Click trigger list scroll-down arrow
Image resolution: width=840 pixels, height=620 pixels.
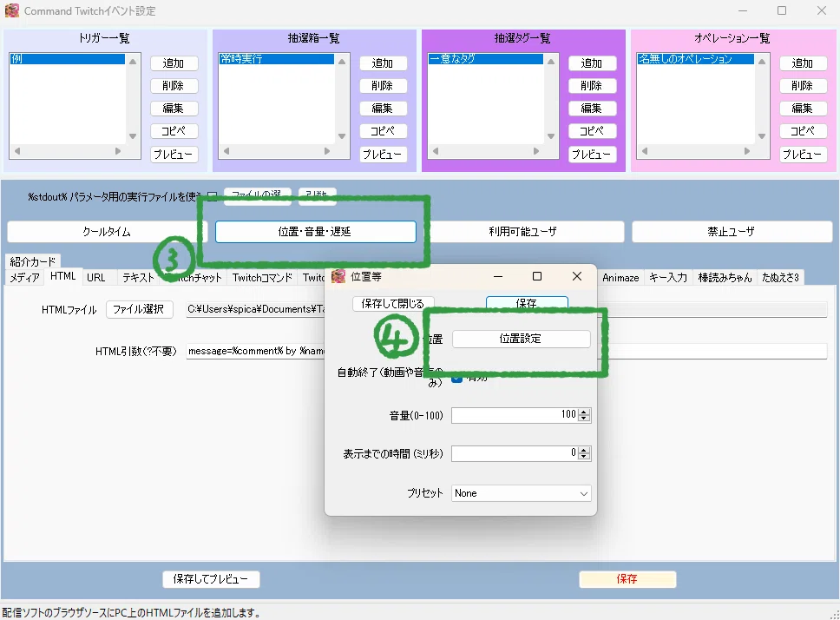(x=133, y=136)
